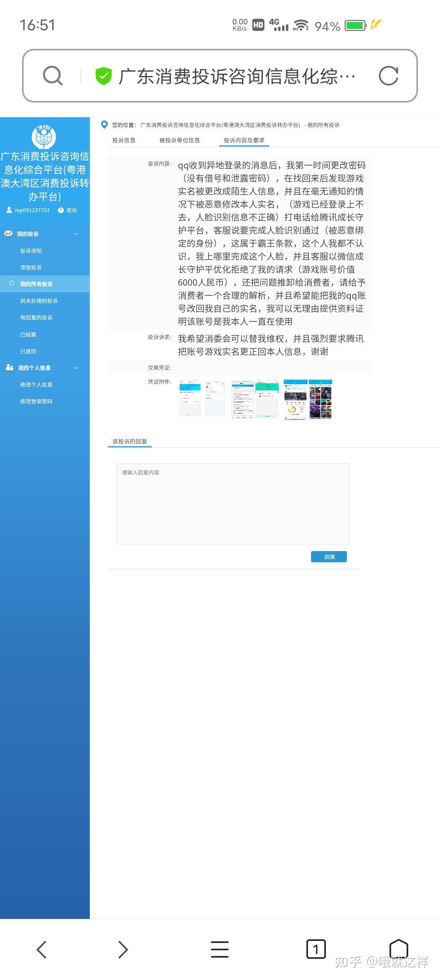Viewport: 440px width, 980px height.
Task: Tap the address bar page title text
Action: [x=236, y=76]
